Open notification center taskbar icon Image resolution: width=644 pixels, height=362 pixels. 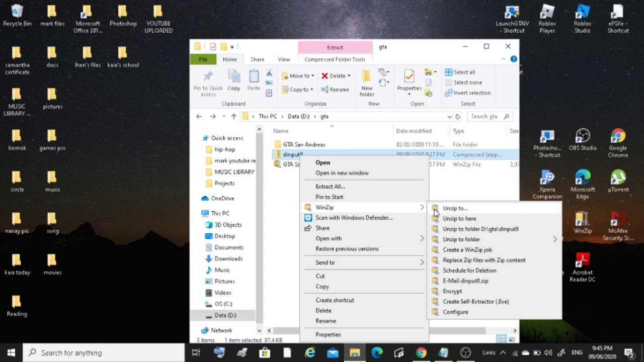coord(629,352)
